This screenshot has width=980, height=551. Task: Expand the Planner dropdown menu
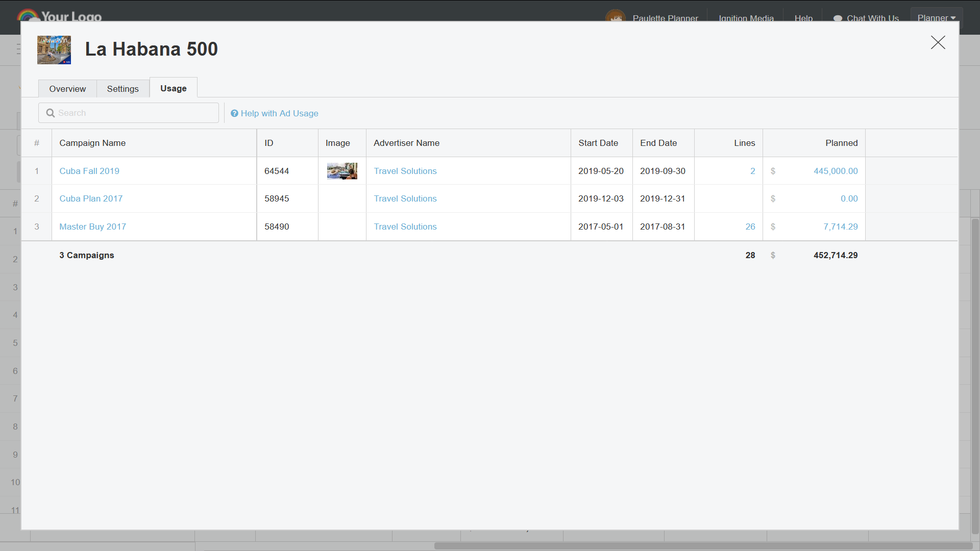(x=936, y=18)
